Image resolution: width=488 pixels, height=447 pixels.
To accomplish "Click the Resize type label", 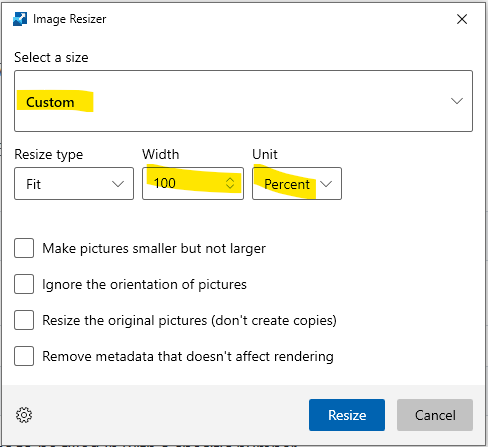I will tap(49, 155).
